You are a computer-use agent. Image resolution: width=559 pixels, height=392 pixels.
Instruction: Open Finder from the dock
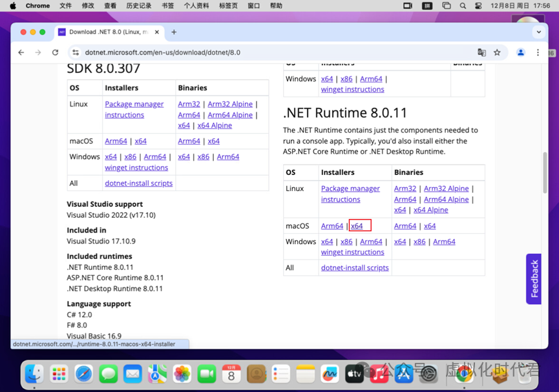[34, 374]
